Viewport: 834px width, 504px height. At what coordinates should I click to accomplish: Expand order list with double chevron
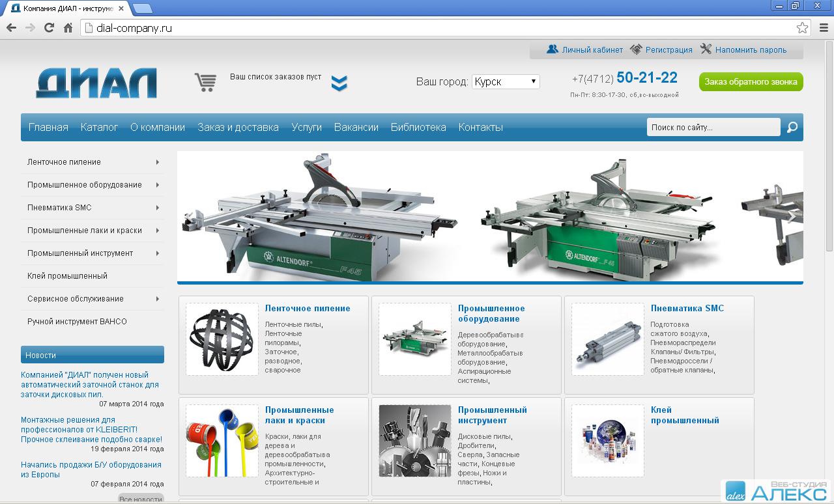pos(339,83)
